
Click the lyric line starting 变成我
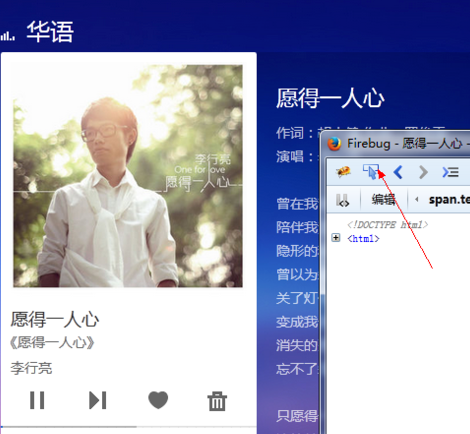point(297,322)
